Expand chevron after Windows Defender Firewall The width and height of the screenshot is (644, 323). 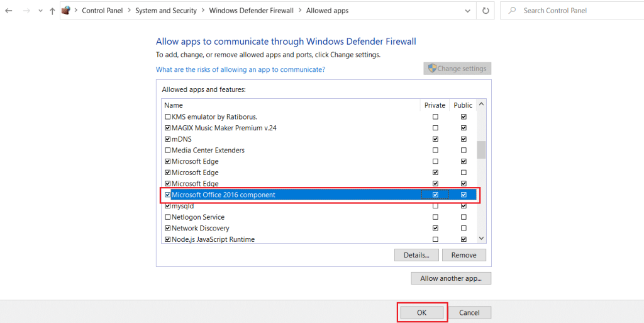click(300, 11)
